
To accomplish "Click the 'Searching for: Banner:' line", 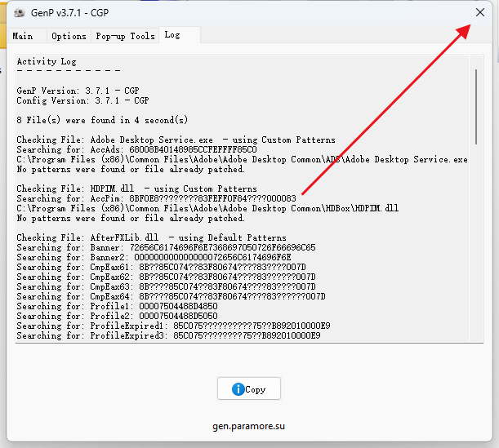I will 166,247.
